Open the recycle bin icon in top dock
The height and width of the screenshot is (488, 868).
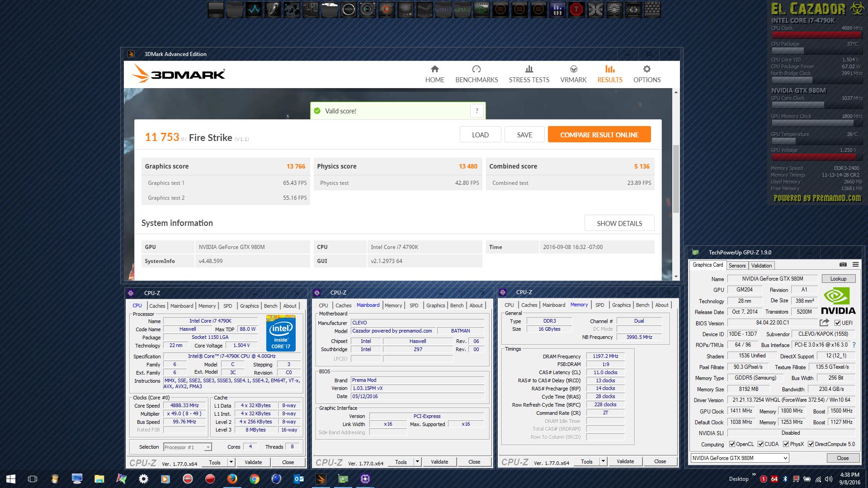click(633, 9)
